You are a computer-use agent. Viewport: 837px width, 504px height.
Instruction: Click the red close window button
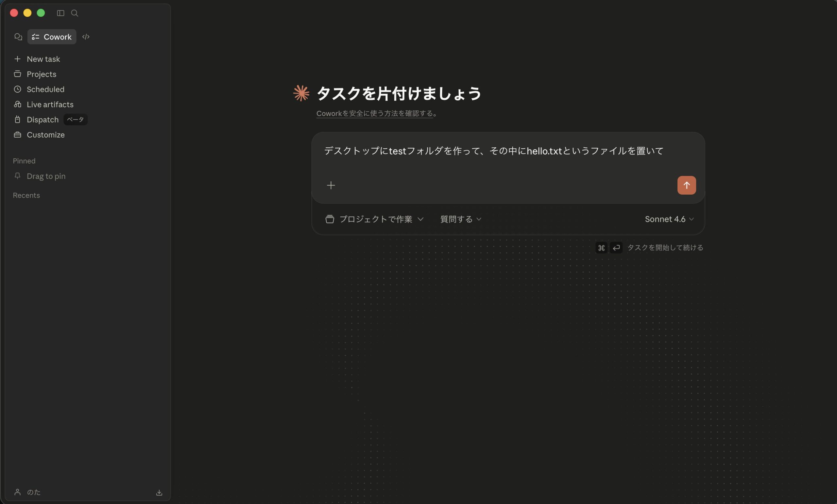pos(14,13)
